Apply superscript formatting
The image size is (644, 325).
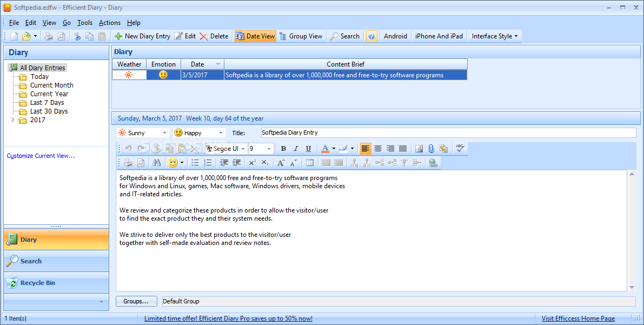253,163
